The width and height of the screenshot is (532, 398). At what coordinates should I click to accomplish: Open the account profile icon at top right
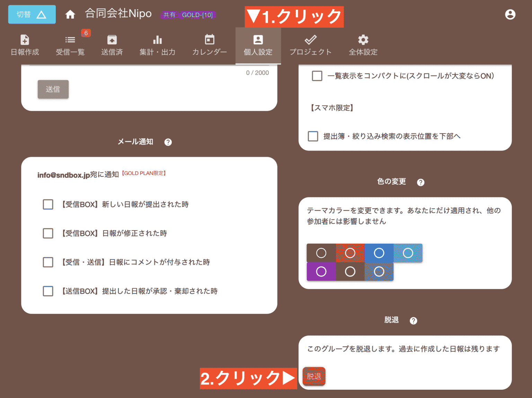(x=511, y=14)
